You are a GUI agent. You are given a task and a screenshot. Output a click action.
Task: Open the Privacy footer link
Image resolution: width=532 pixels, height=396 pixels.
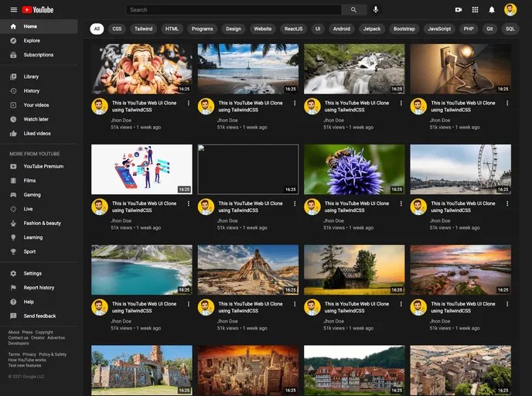pos(29,354)
